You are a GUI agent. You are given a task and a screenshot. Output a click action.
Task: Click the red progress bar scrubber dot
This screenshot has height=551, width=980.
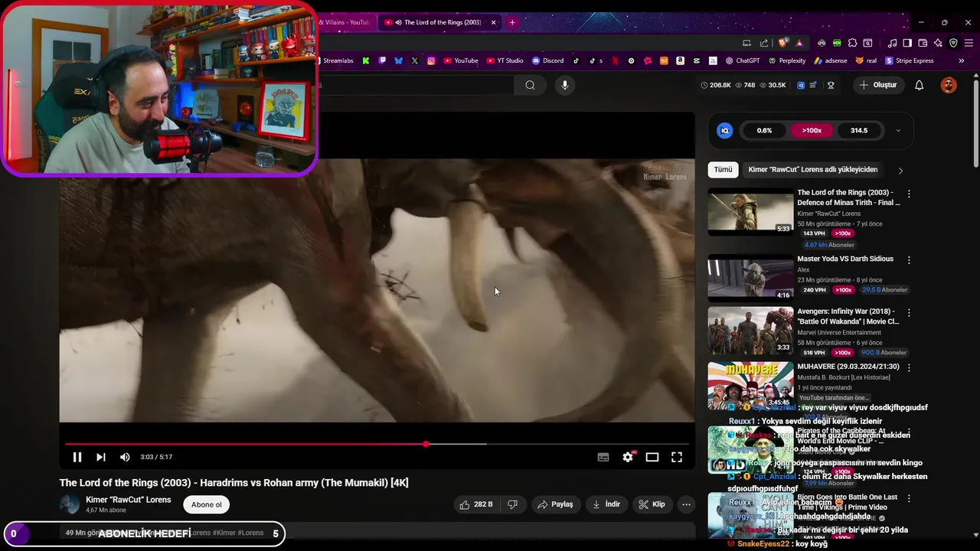pos(426,444)
